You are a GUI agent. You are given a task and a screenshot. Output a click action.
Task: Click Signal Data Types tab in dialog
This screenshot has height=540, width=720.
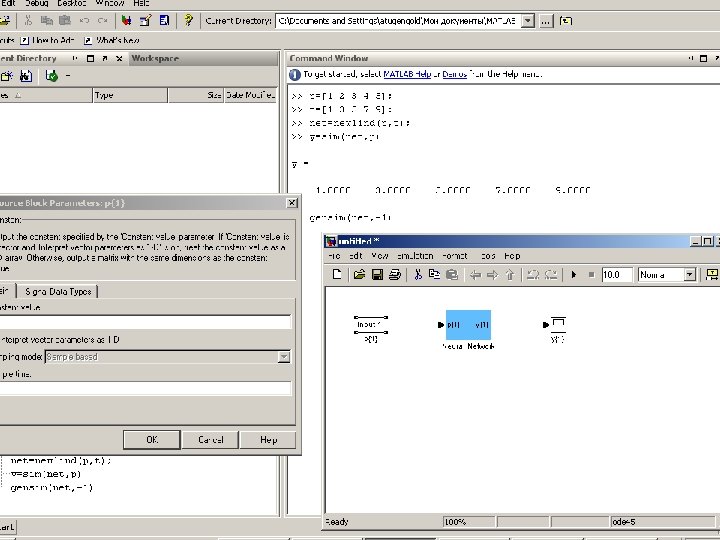58,291
